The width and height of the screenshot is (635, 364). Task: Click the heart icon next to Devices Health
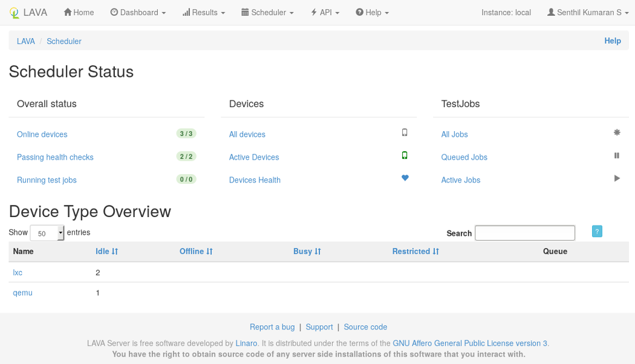tap(405, 178)
